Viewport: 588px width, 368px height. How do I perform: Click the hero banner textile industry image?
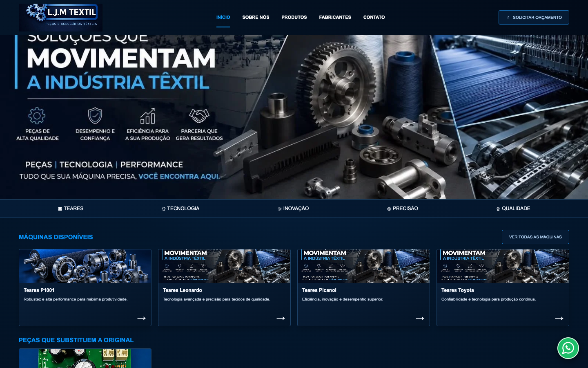[x=294, y=117]
